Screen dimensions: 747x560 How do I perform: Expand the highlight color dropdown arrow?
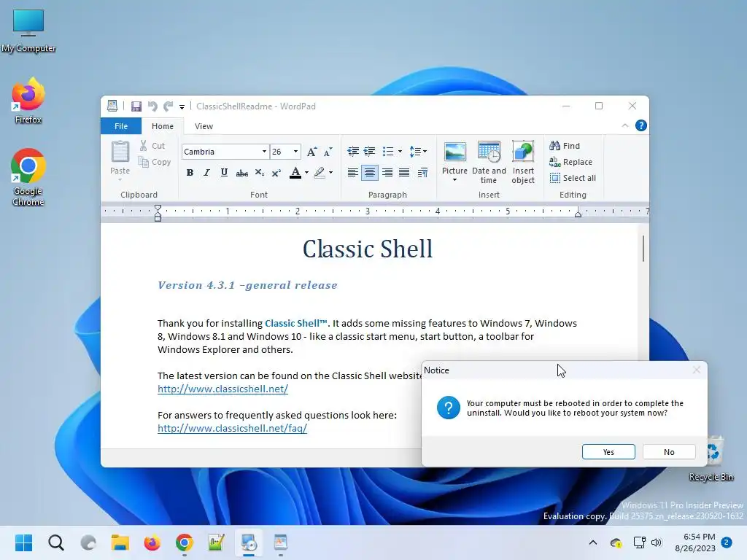coord(331,172)
